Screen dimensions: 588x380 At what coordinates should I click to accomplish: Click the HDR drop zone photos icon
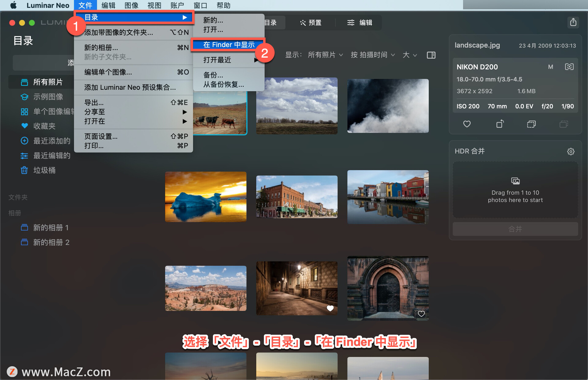point(515,181)
